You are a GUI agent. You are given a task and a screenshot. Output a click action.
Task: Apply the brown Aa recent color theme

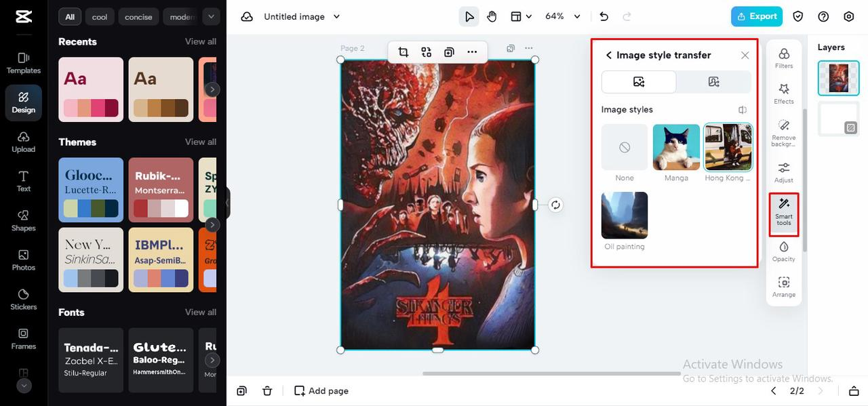click(161, 89)
